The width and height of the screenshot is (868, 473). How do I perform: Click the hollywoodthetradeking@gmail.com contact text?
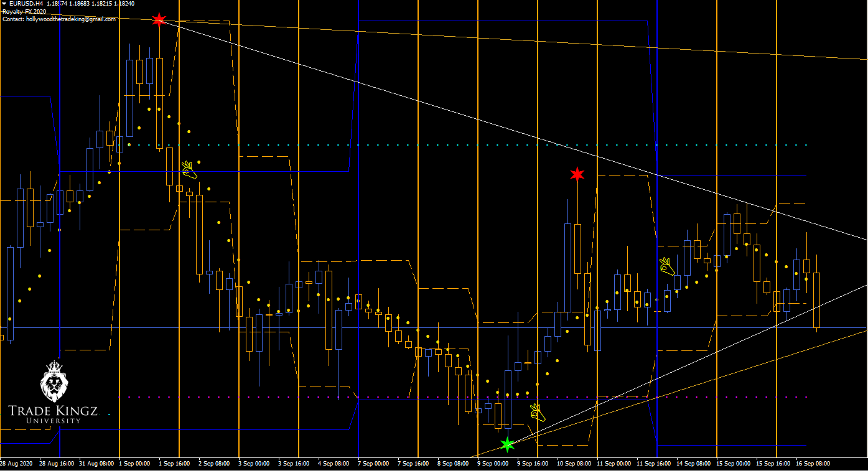pos(59,19)
